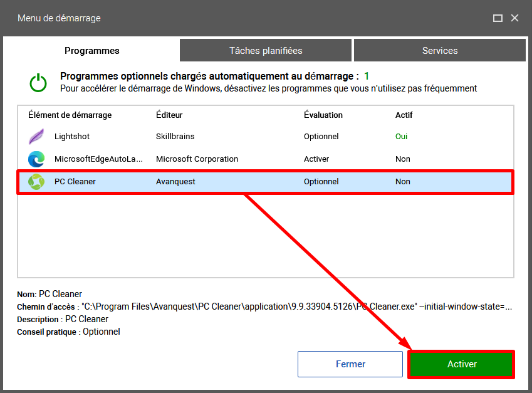532x393 pixels.
Task: Sort by Élément de démarrage column
Action: tap(70, 115)
